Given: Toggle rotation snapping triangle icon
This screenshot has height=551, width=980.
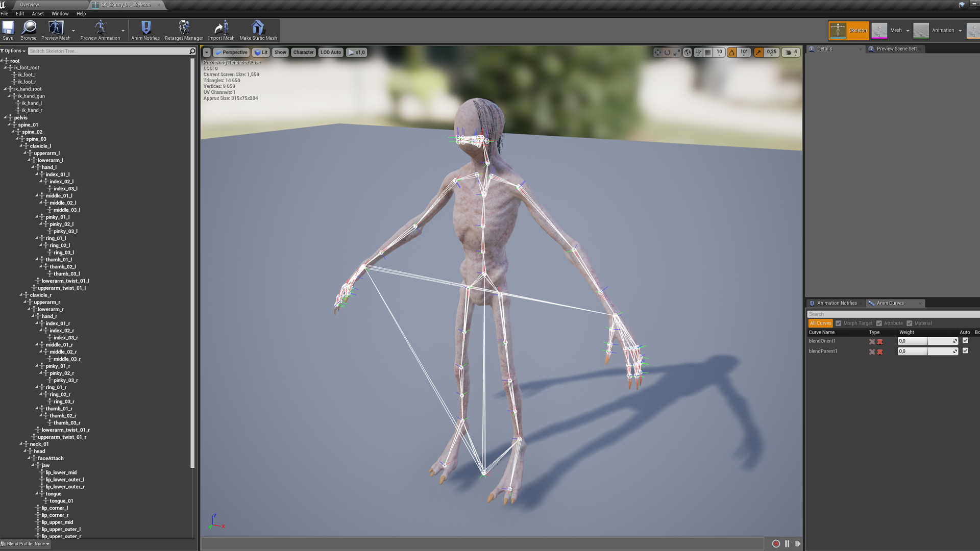Looking at the screenshot, I should point(732,52).
